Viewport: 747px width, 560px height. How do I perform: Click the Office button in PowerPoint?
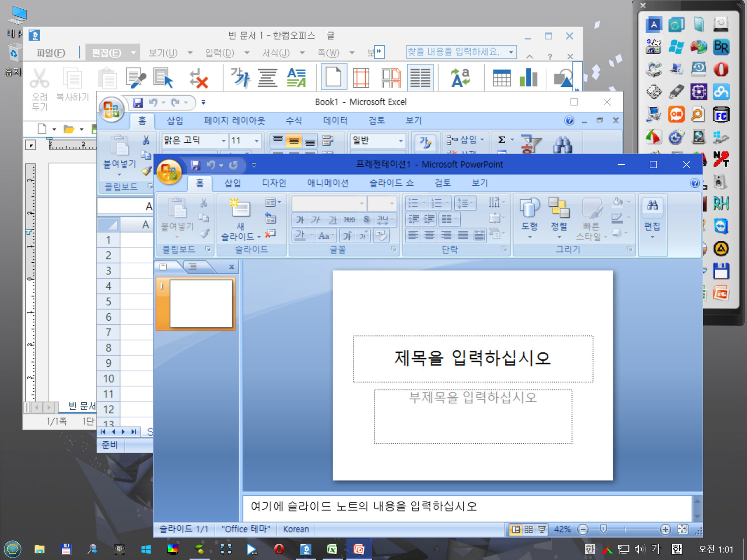point(169,172)
